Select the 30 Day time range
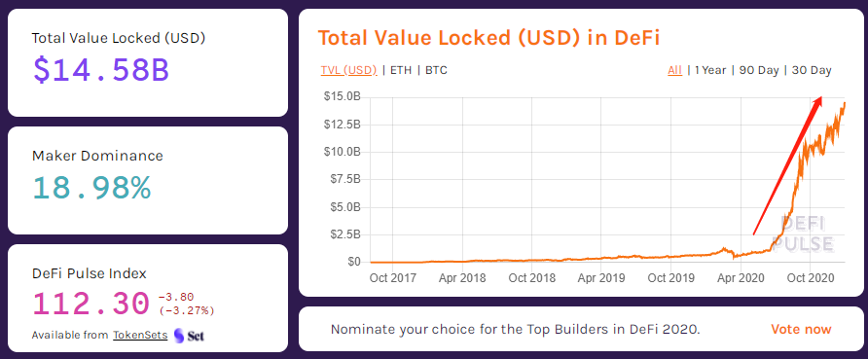The width and height of the screenshot is (868, 359). pos(812,70)
